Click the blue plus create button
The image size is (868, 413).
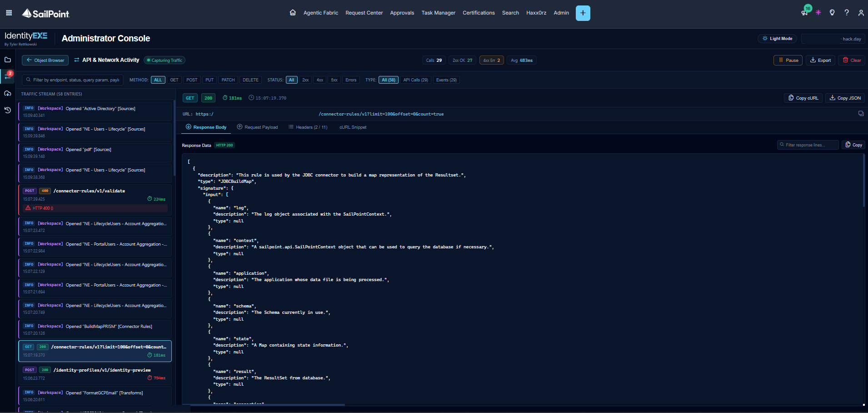pyautogui.click(x=583, y=13)
